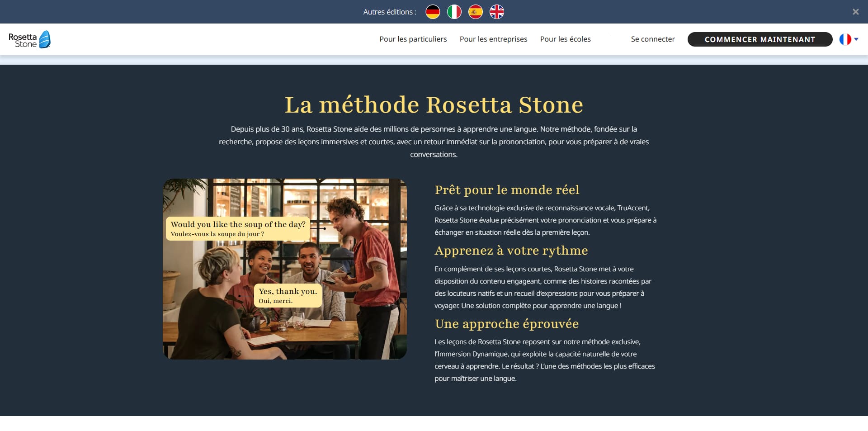Open 'Pour les particuliers' menu
The image size is (868, 431).
point(413,39)
